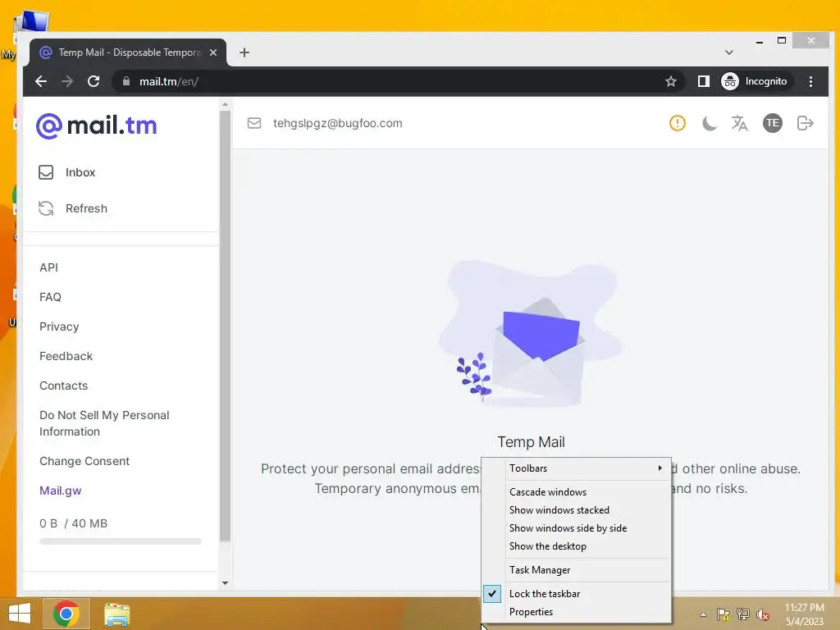The image size is (840, 630).
Task: Open the language translation menu
Action: click(x=740, y=123)
